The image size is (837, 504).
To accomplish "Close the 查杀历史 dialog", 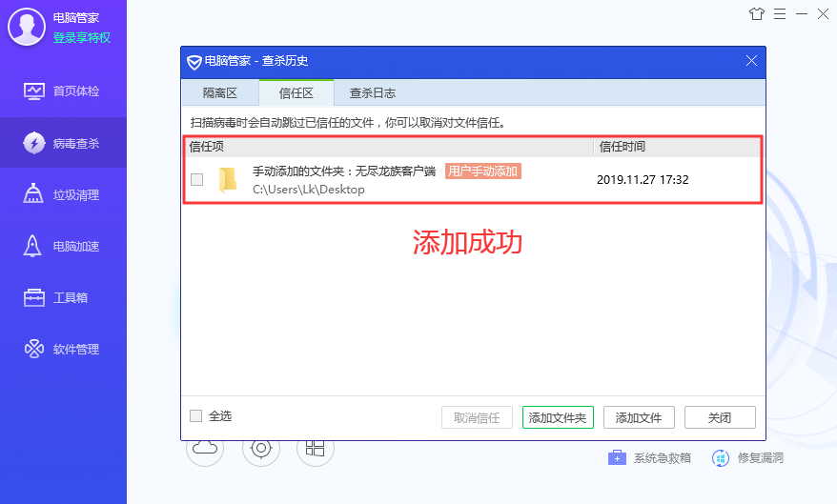I will click(751, 61).
